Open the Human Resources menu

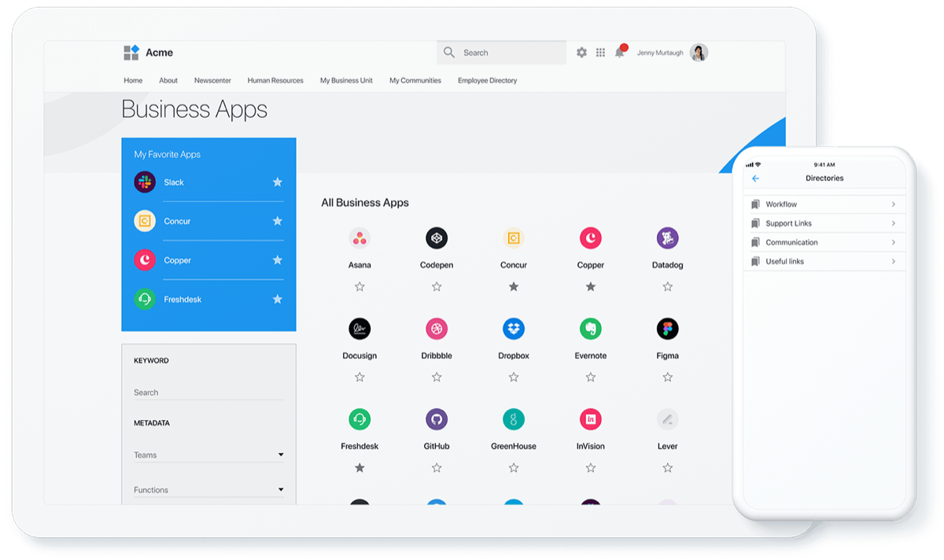click(x=275, y=80)
